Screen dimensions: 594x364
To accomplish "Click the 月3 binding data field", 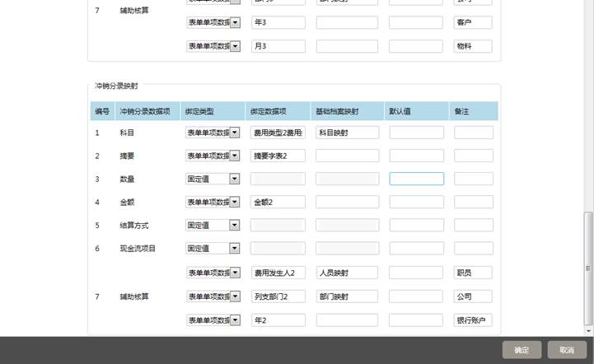I will [278, 47].
